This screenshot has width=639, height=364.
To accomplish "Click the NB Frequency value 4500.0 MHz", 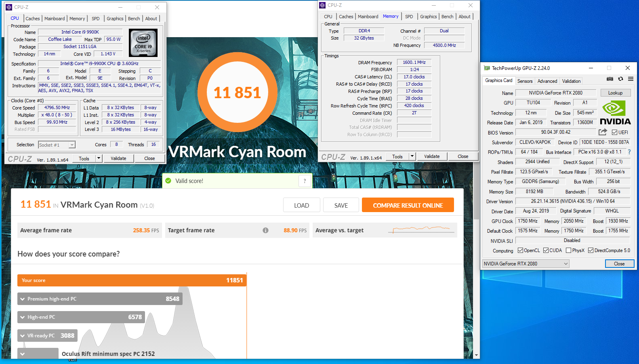I will [x=444, y=45].
